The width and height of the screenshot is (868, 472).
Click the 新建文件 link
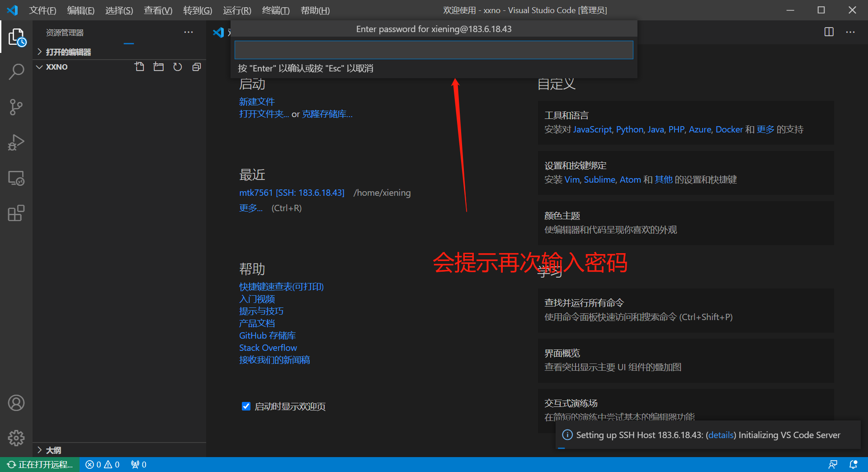pos(257,102)
